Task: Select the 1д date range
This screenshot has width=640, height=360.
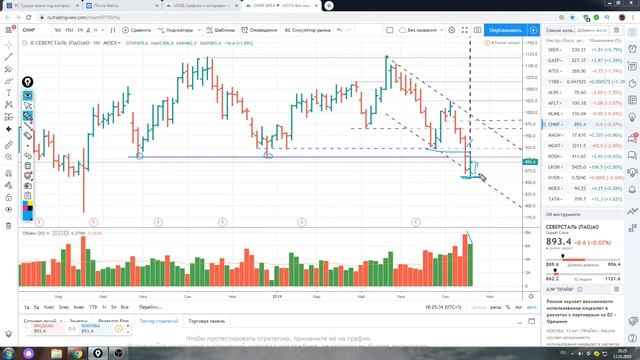Action: pyautogui.click(x=27, y=307)
